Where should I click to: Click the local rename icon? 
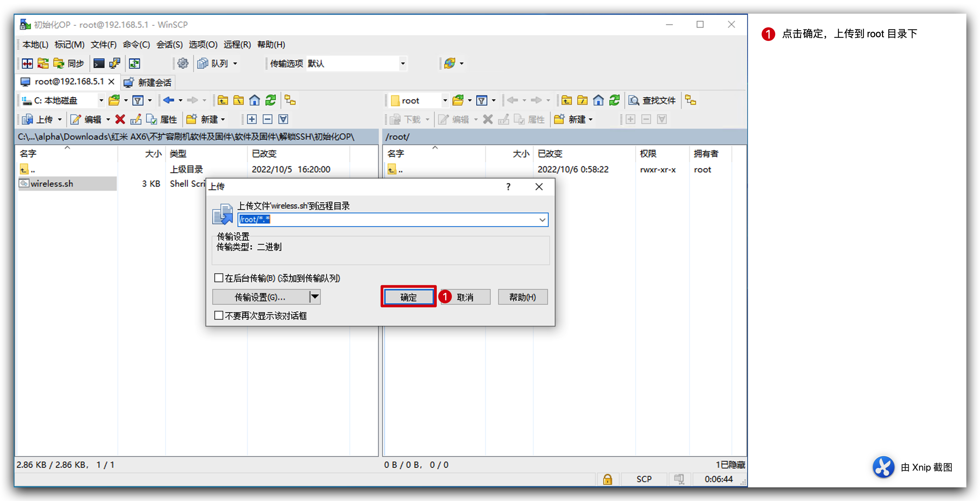click(x=136, y=119)
